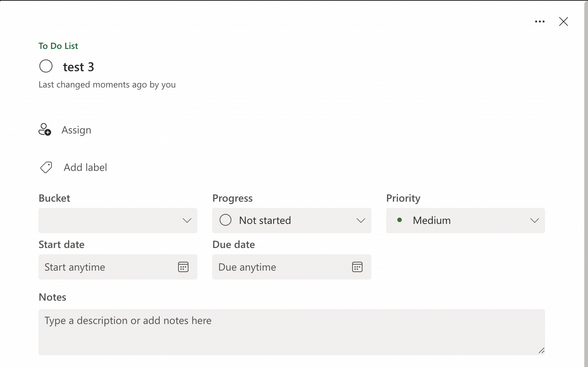Screen dimensions: 588x367
Task: Click the Not started circle icon
Action: [225, 220]
